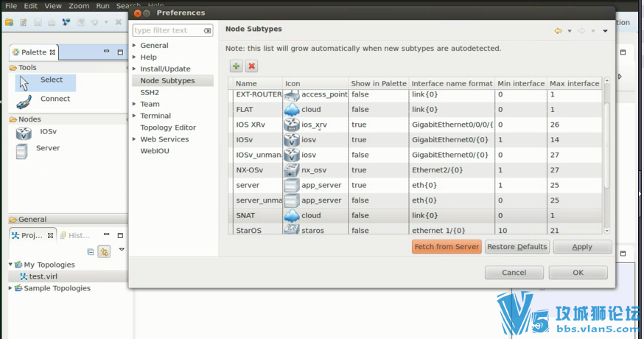Collapse the My Topologies tree node
Viewport: 644px width, 339px height.
pos(10,265)
